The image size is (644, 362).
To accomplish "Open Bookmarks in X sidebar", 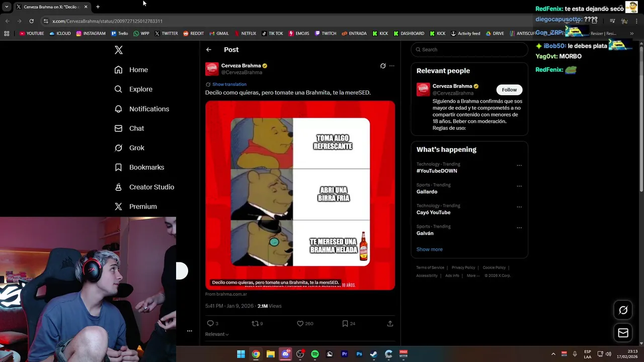I will click(139, 167).
